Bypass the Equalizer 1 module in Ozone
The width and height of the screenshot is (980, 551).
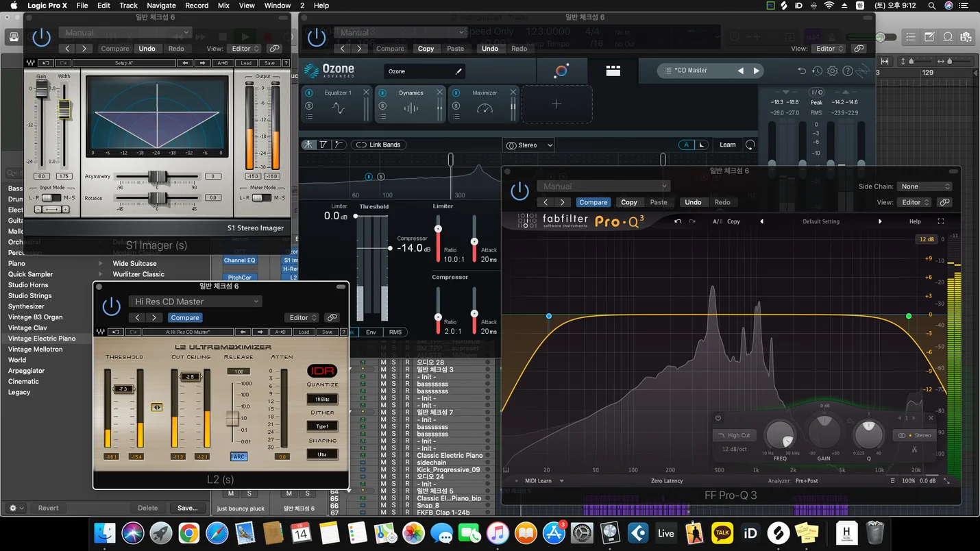pyautogui.click(x=309, y=93)
